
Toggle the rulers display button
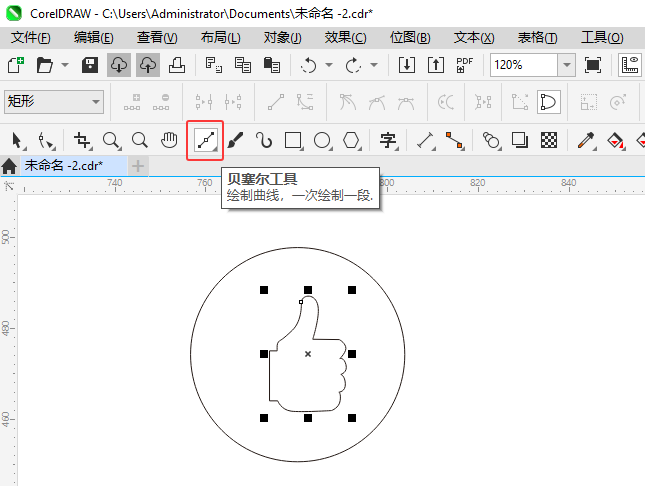click(630, 65)
